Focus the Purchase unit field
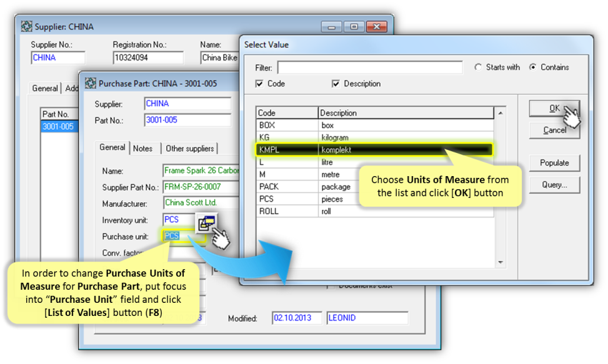The height and width of the screenshot is (364, 608). pyautogui.click(x=177, y=236)
